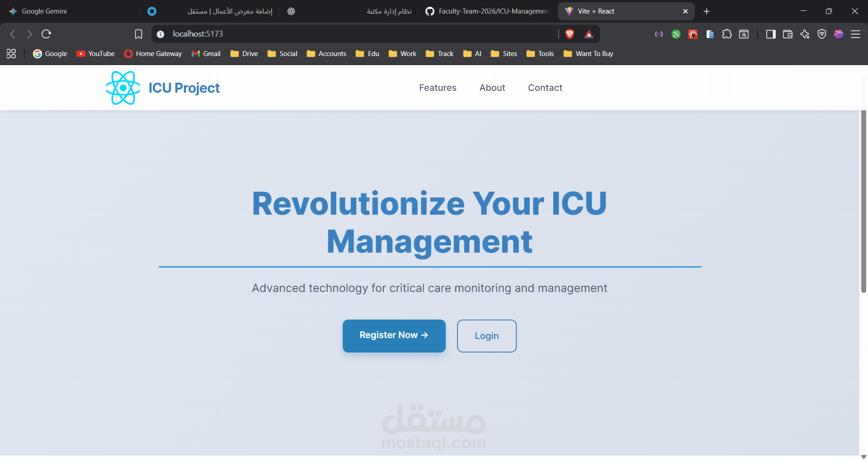Open the Brave Shields panel

569,34
